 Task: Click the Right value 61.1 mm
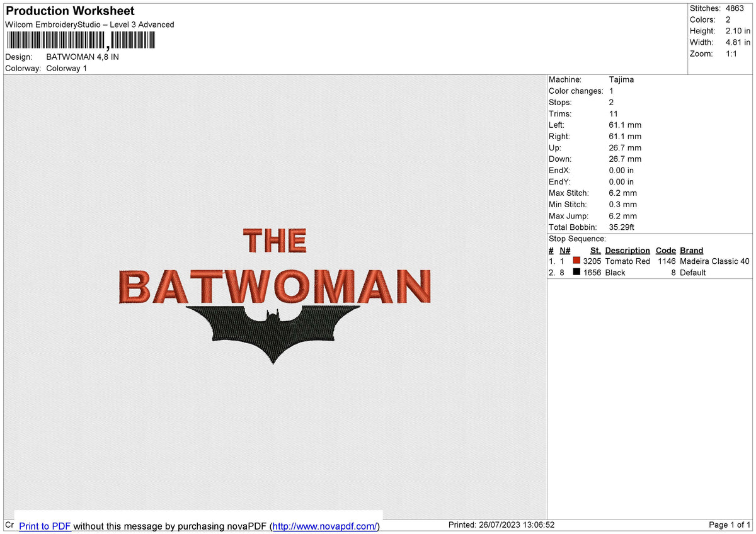[x=625, y=136]
